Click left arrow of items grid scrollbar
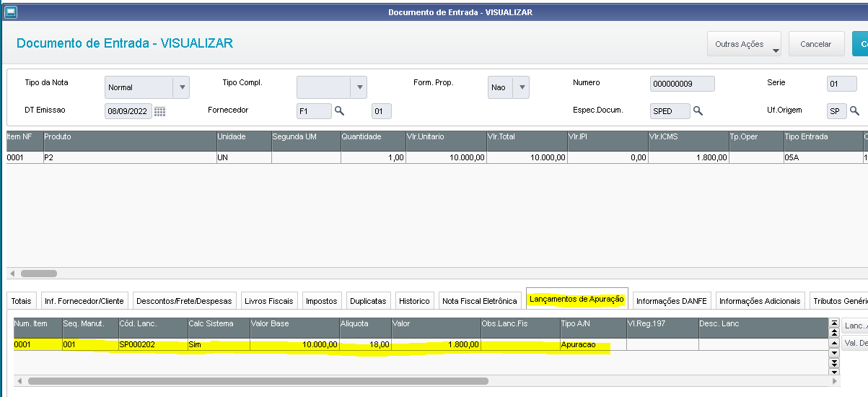Image resolution: width=868 pixels, height=397 pixels. click(x=12, y=274)
